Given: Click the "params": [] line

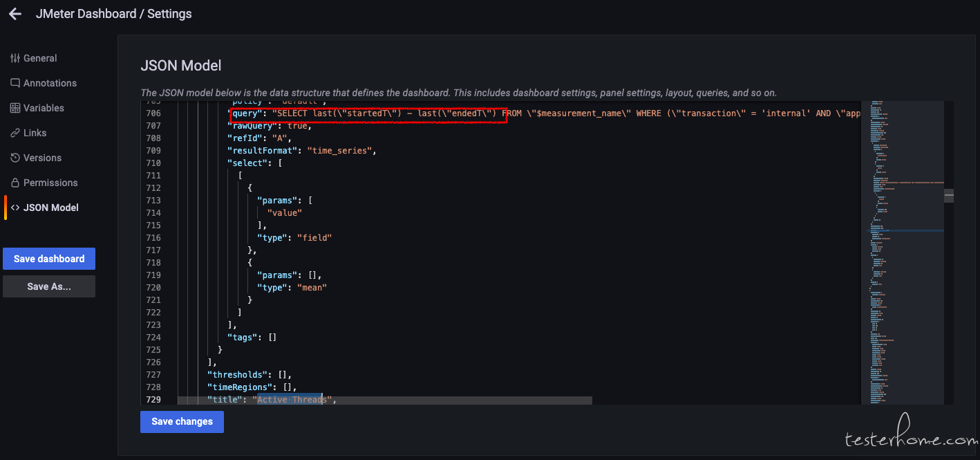Looking at the screenshot, I should 290,275.
